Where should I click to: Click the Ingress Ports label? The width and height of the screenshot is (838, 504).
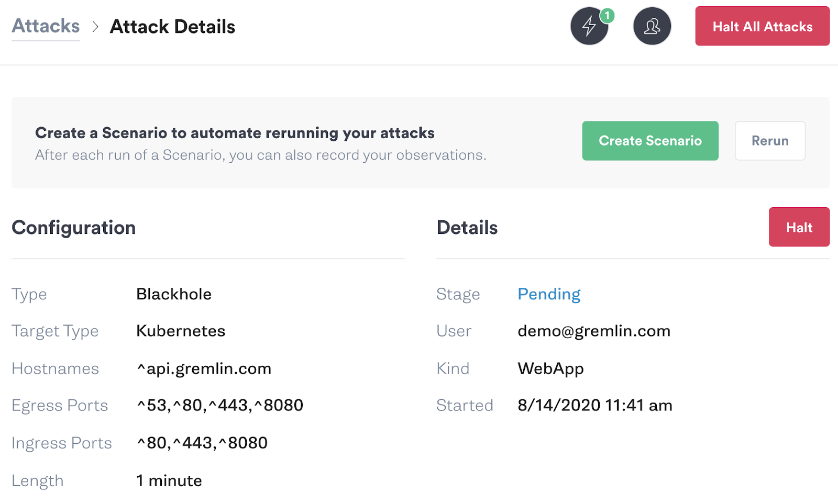[x=62, y=443]
